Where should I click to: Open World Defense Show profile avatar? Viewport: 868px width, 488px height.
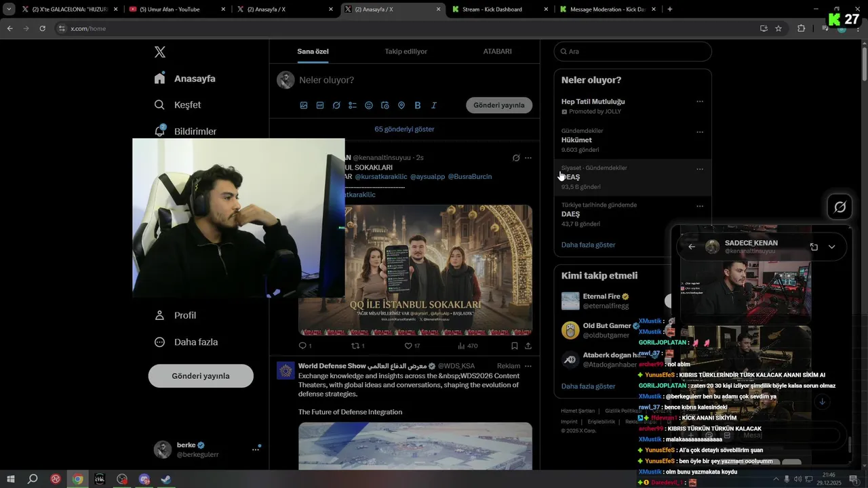[285, 371]
